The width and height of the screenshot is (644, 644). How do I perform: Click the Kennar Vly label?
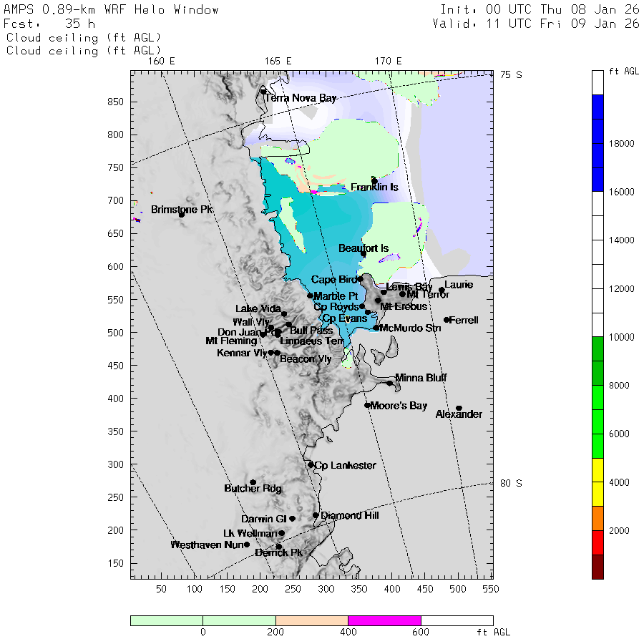[x=242, y=353]
